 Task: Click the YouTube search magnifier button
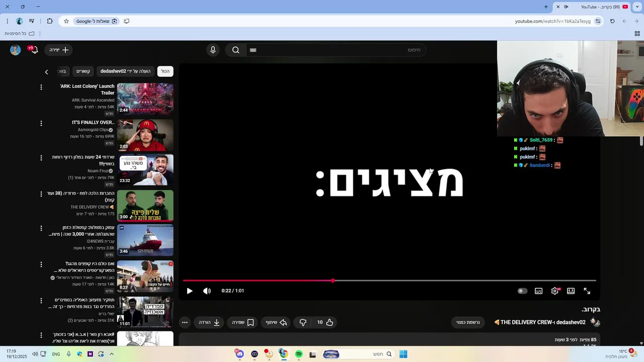[x=235, y=50]
